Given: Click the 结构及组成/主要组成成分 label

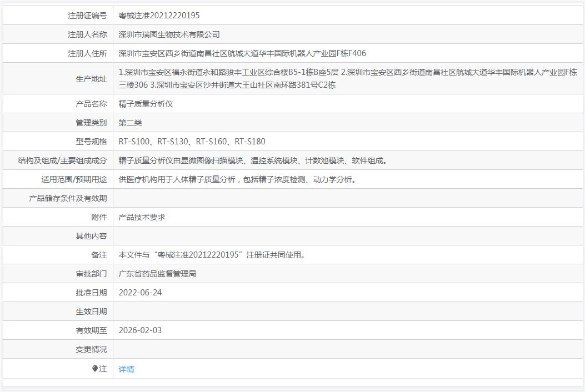Looking at the screenshot, I should point(62,161).
